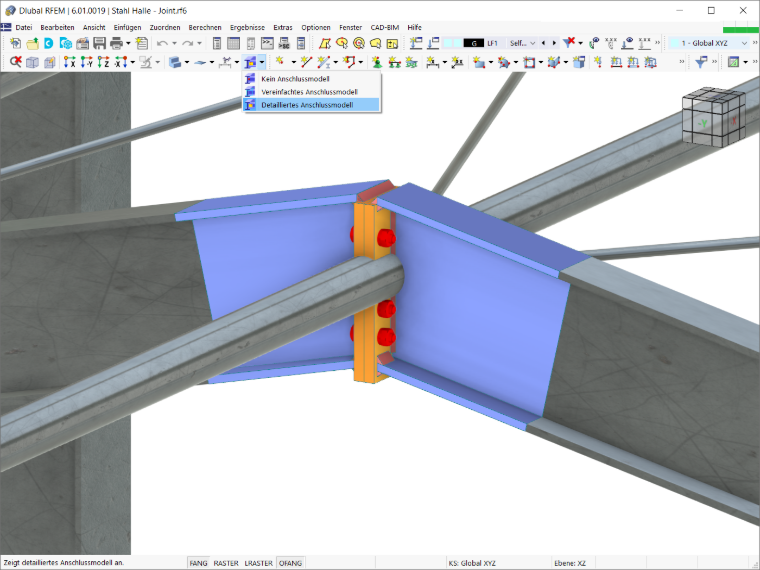Select Vereinfachtes Anschlussmodell option
Viewport: 760px width, 570px height.
coord(311,92)
